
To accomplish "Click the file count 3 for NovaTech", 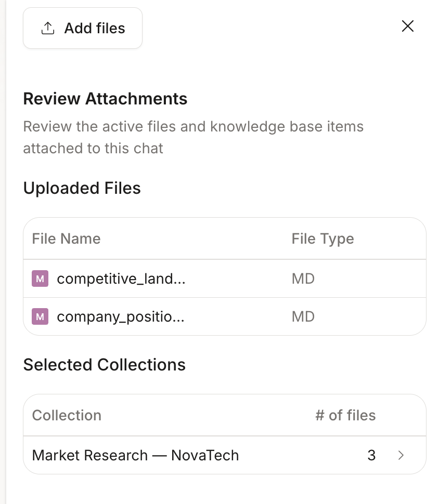I will coord(371,455).
